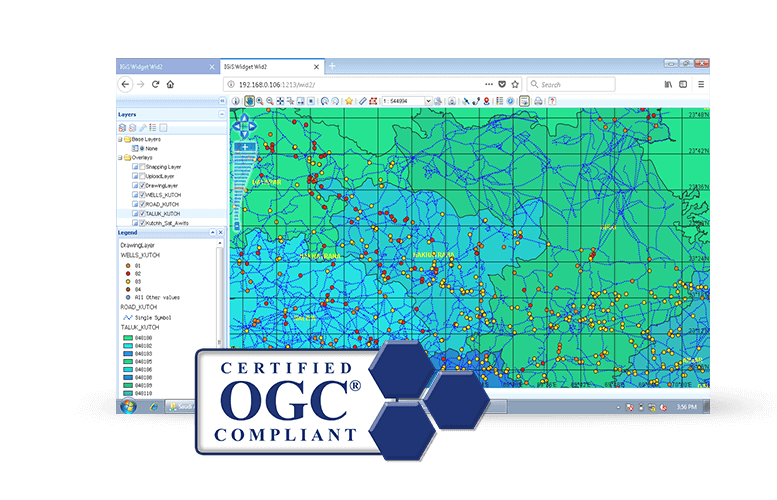Click the 040103 blue legend swatch
Image resolution: width=777 pixels, height=500 pixels.
click(128, 354)
